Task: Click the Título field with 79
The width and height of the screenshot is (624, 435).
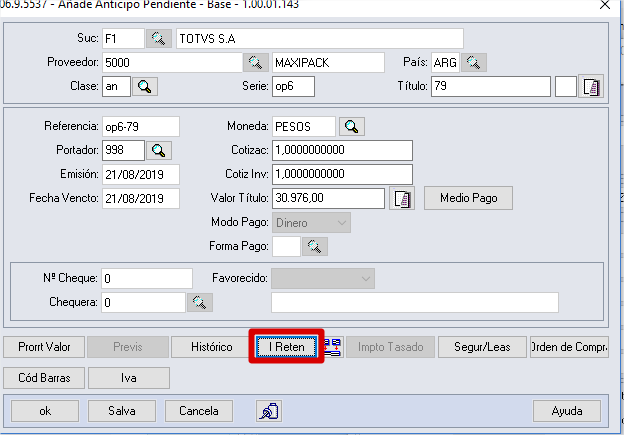Action: click(x=491, y=86)
